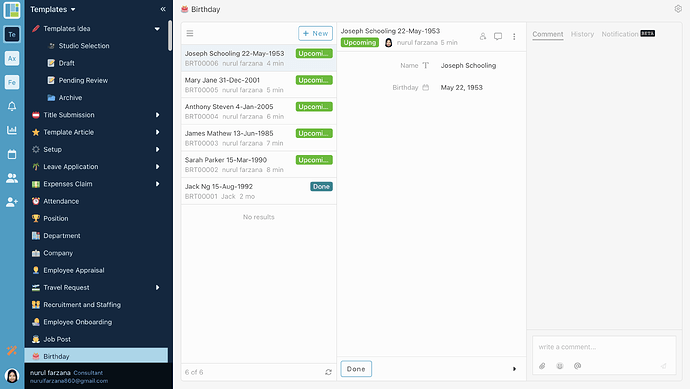Viewport: 690px width, 389px height.
Task: Open the record more options menu
Action: click(514, 37)
